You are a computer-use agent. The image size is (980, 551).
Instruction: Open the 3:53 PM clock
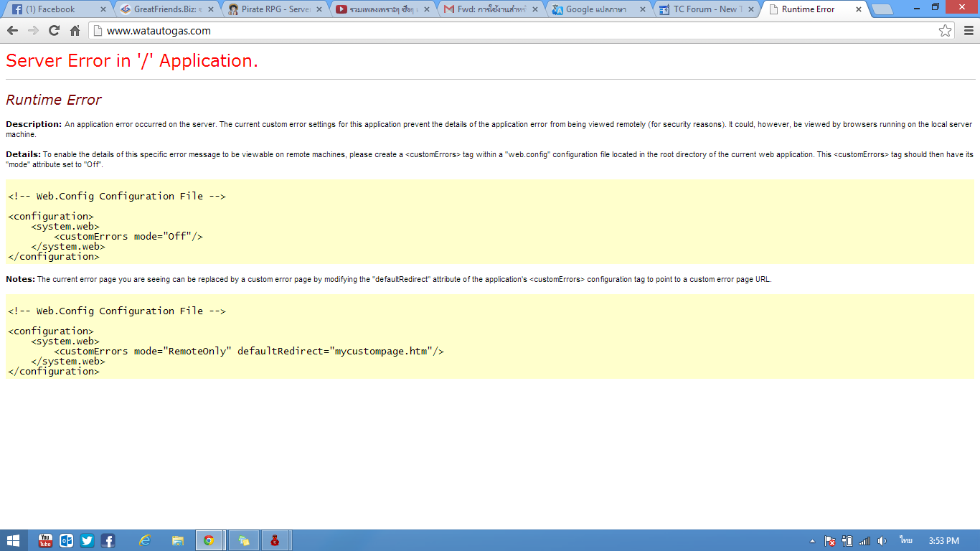point(943,541)
